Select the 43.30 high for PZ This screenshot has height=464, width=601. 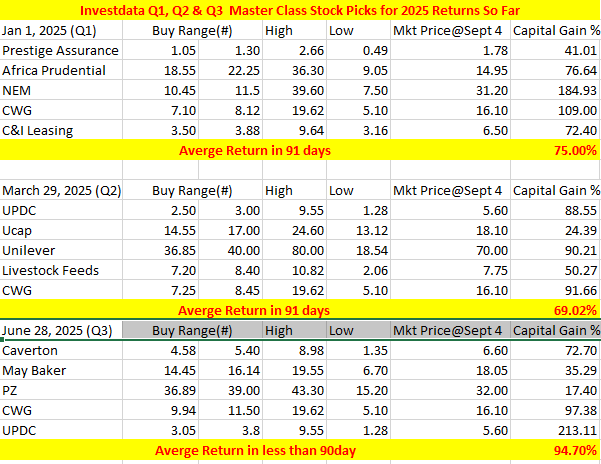tap(294, 390)
